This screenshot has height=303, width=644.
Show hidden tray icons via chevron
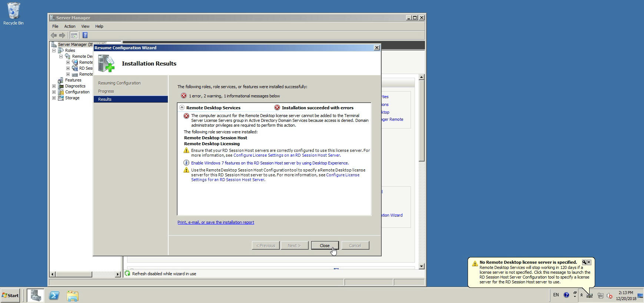coord(581,295)
